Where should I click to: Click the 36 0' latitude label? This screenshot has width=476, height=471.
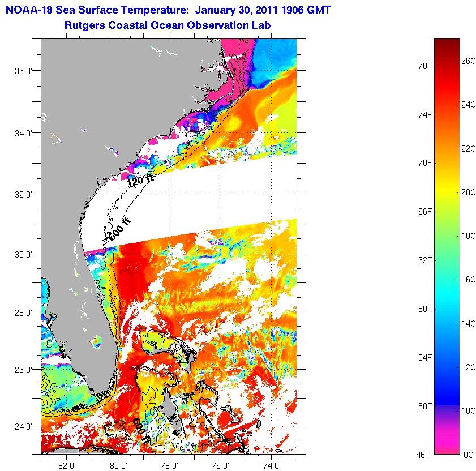[x=23, y=71]
